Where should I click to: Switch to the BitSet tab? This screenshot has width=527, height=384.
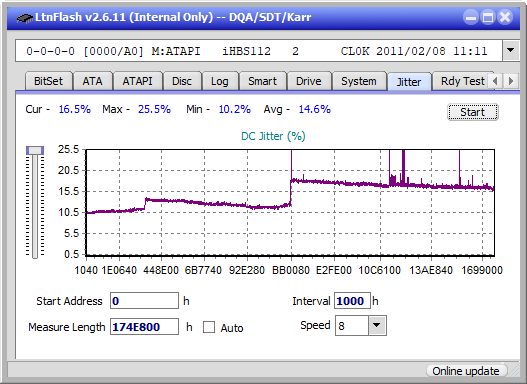[48, 81]
